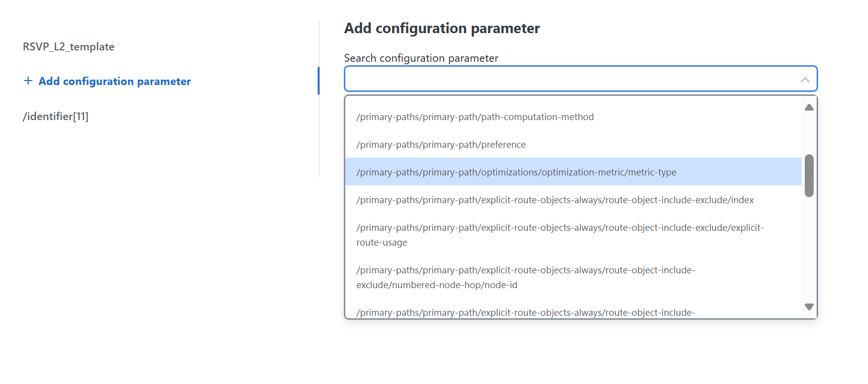
Task: Select the numbered-node-hop/node-id option
Action: coord(525,277)
